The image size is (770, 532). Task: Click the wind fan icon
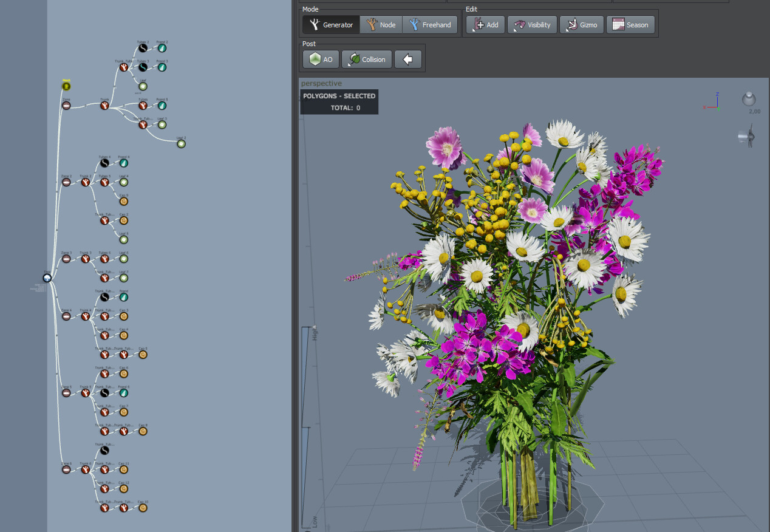pos(746,136)
